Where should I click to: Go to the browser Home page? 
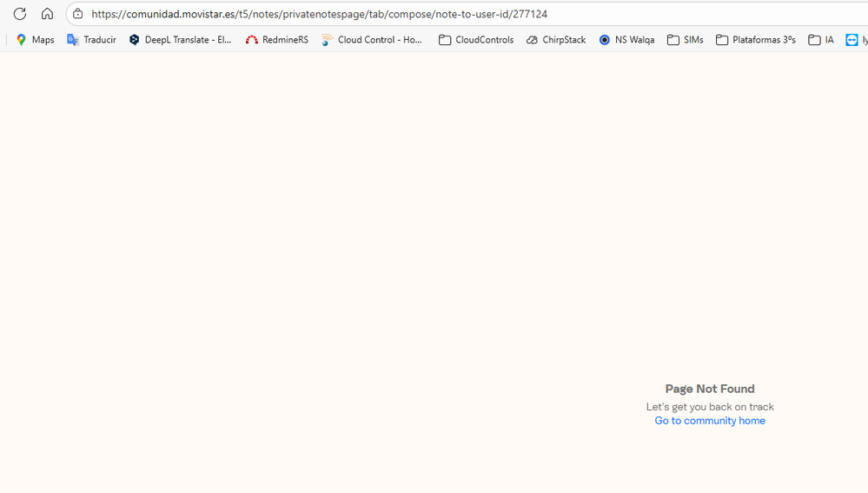pos(47,14)
